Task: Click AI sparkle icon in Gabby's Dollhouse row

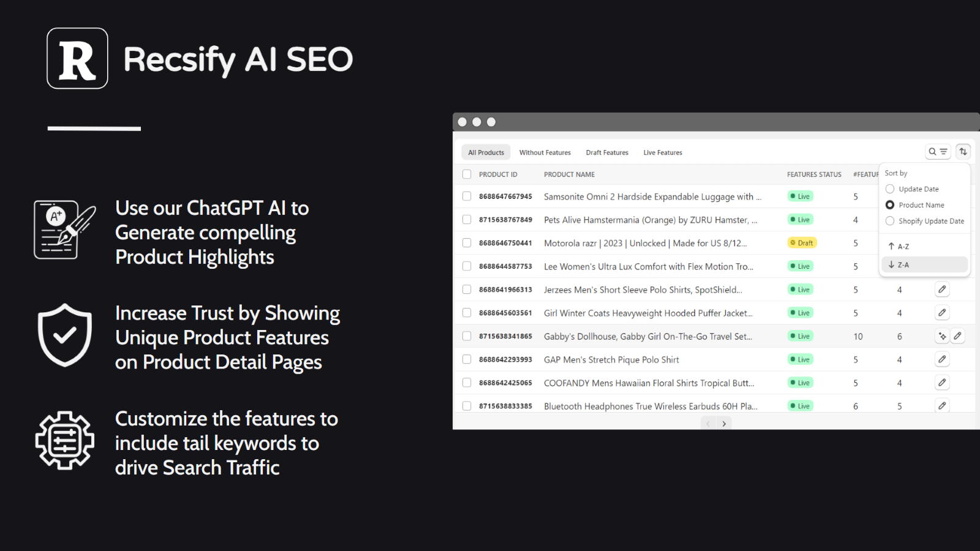Action: click(x=942, y=336)
